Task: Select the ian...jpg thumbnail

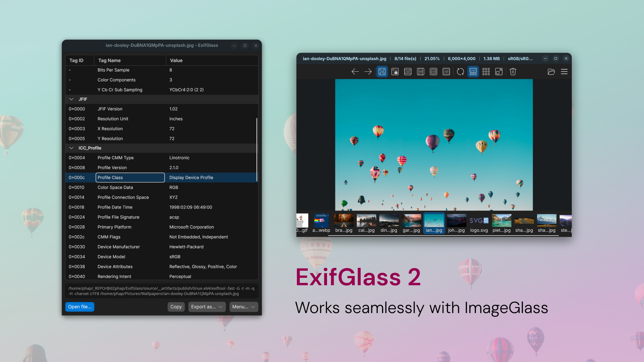Action: (x=434, y=223)
